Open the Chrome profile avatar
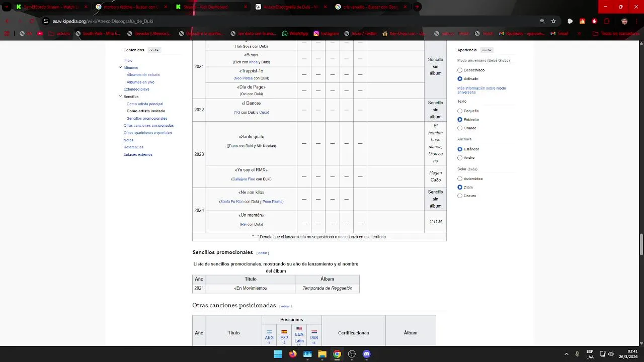 point(624,21)
